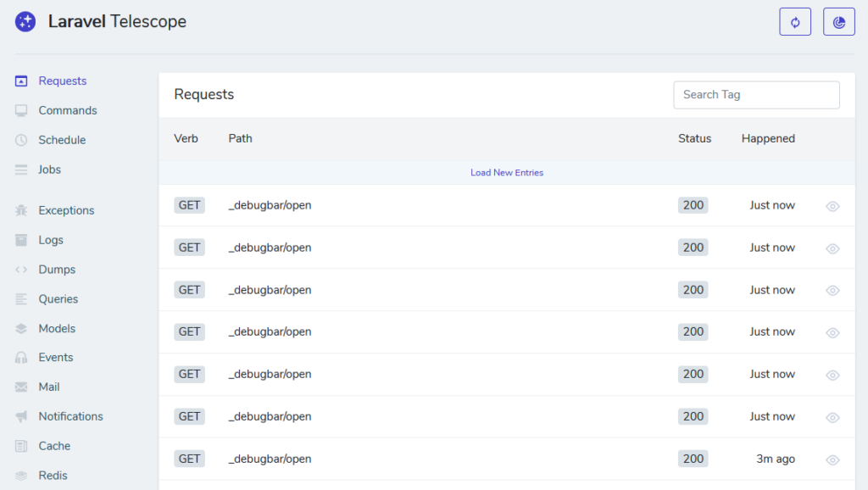Open the Queries page

tap(58, 299)
